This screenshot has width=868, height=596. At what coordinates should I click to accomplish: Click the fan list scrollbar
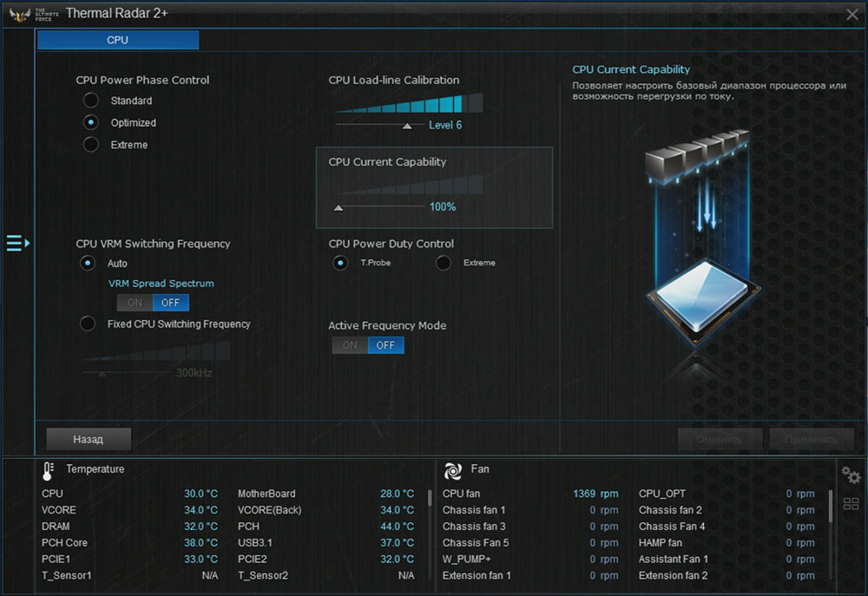830,506
